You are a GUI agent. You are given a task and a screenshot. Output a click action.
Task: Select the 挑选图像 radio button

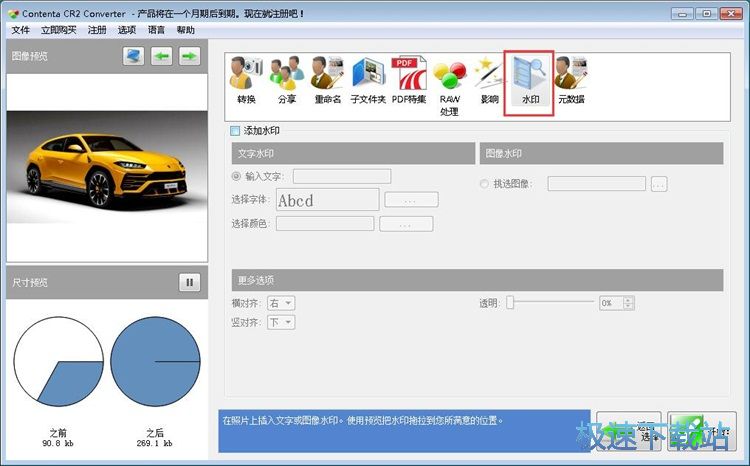[484, 184]
